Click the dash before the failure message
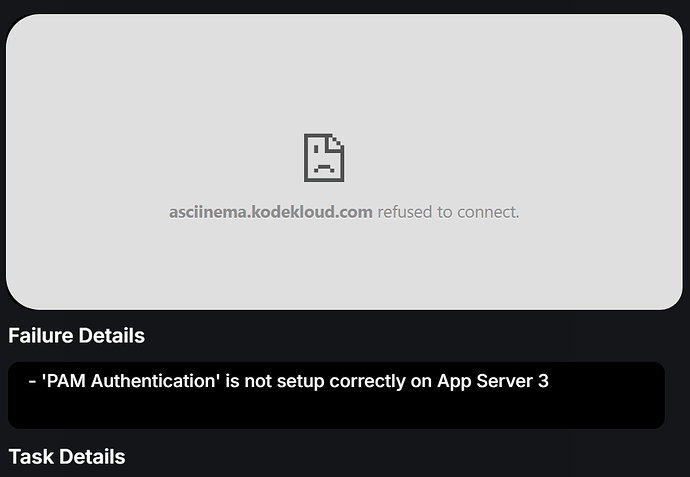 (33, 381)
